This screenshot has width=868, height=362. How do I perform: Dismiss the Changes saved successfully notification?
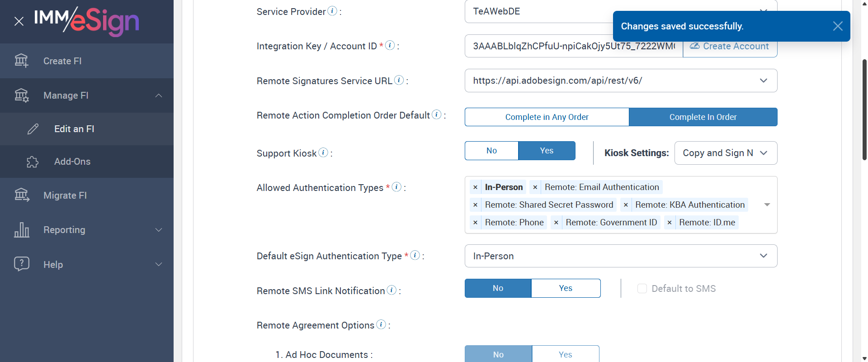pyautogui.click(x=837, y=26)
